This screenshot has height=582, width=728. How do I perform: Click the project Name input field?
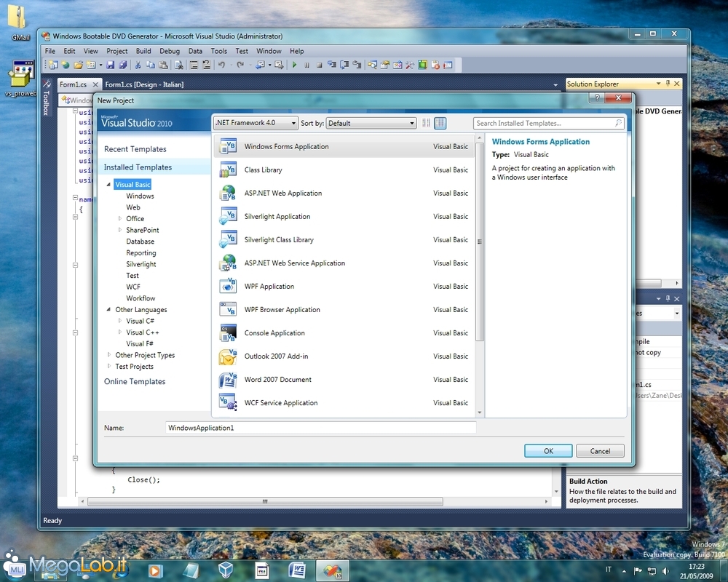tap(321, 428)
